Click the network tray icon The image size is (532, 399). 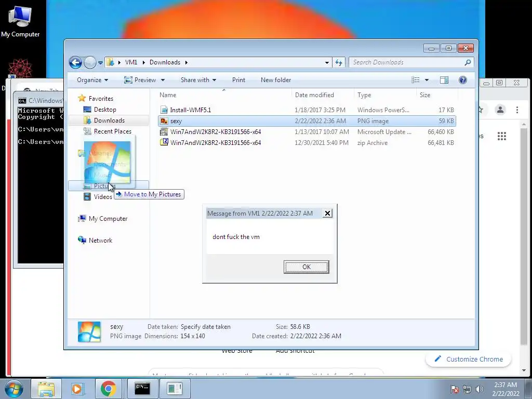(x=467, y=389)
